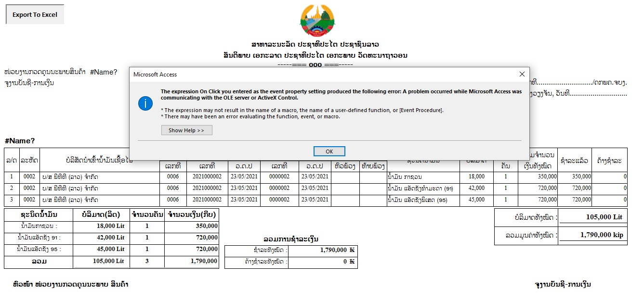Click the 0 ₭ outstanding amount
The image size is (644, 302).
349,262
